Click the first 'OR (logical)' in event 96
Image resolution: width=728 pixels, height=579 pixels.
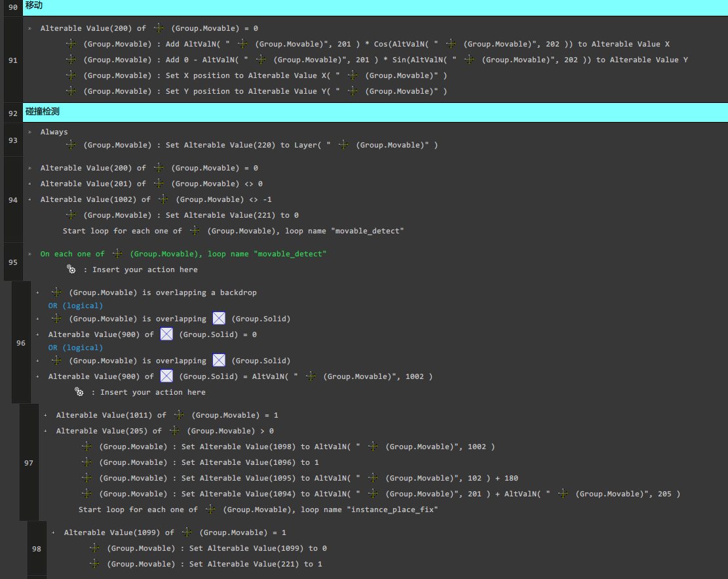[75, 306]
